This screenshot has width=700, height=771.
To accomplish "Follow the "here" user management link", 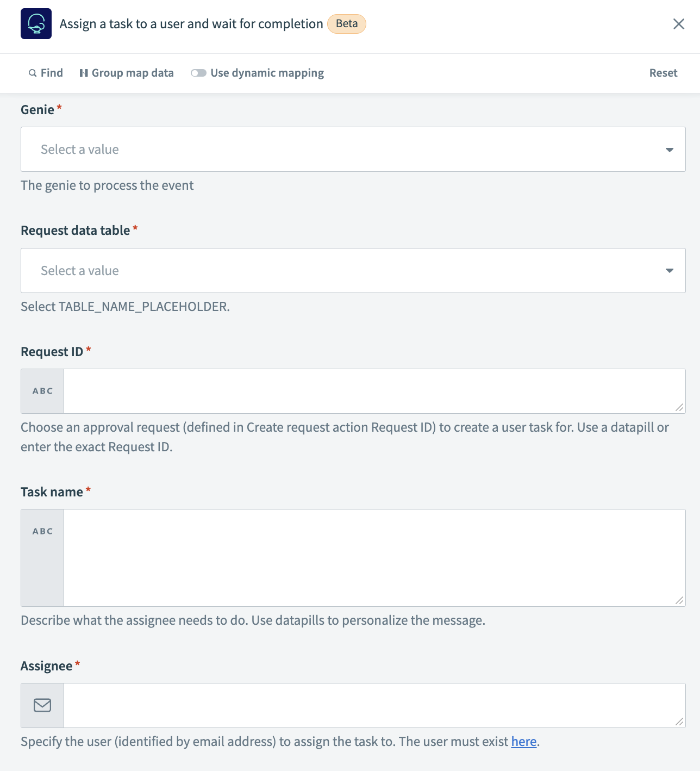I will pos(523,741).
